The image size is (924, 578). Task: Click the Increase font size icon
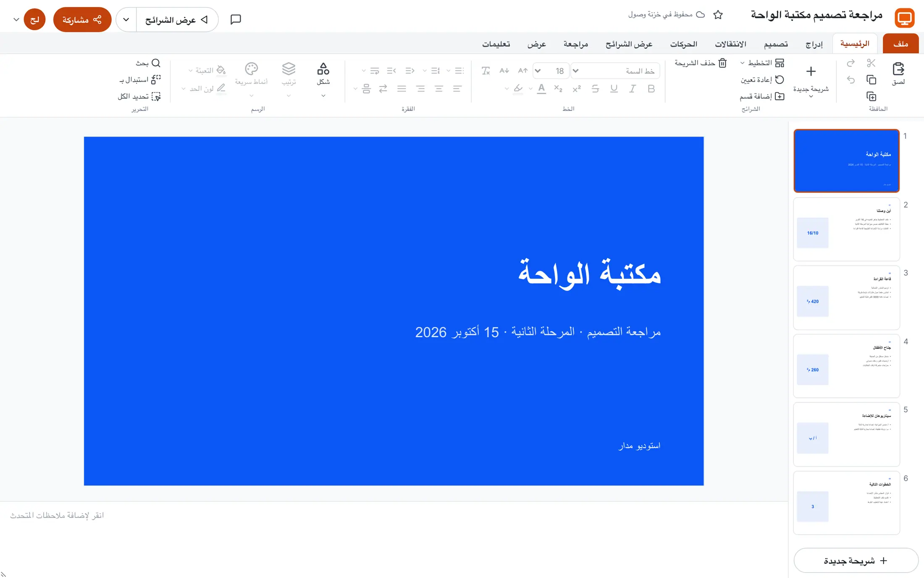522,71
